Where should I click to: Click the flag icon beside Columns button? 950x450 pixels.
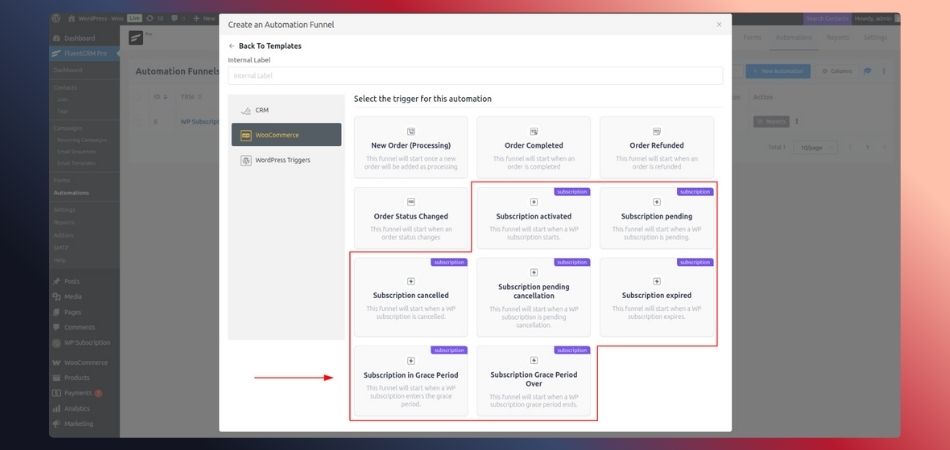tap(868, 71)
